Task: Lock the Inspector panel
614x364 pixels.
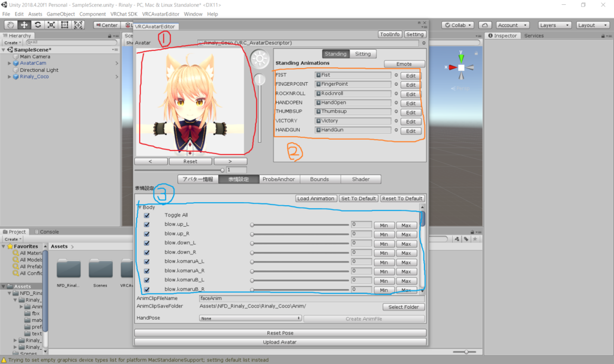Action: tap(603, 35)
